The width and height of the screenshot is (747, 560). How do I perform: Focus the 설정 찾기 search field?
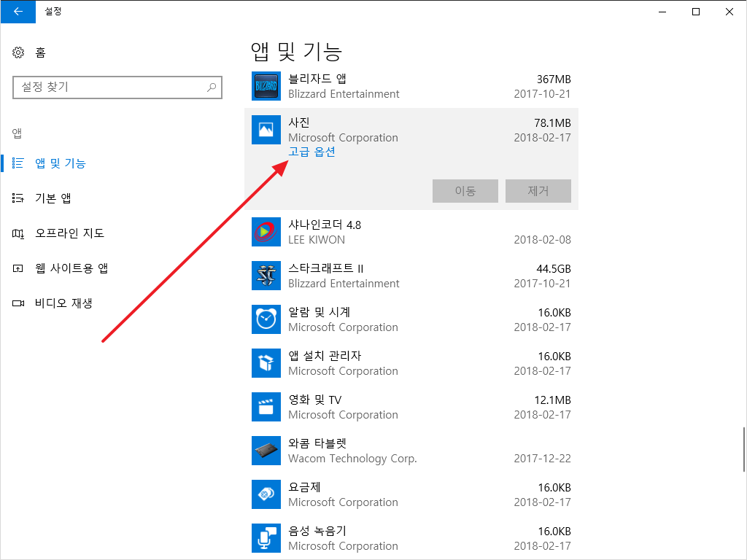pos(117,87)
